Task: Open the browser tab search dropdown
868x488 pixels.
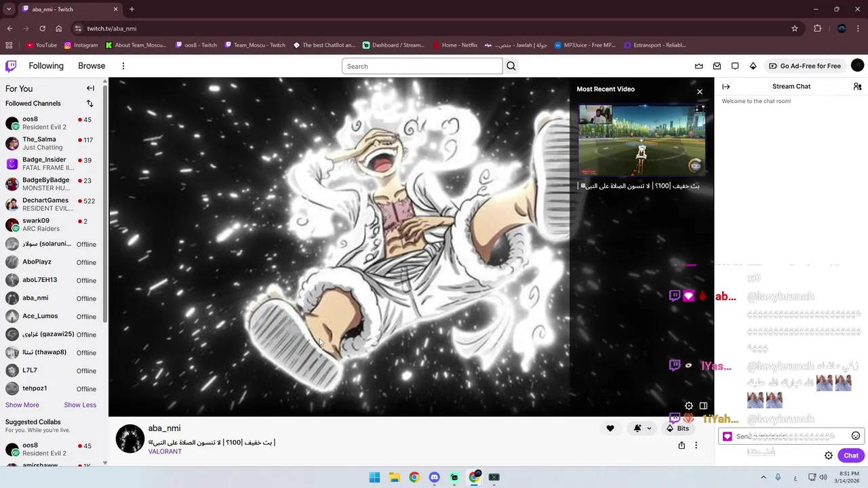Action: [9, 9]
